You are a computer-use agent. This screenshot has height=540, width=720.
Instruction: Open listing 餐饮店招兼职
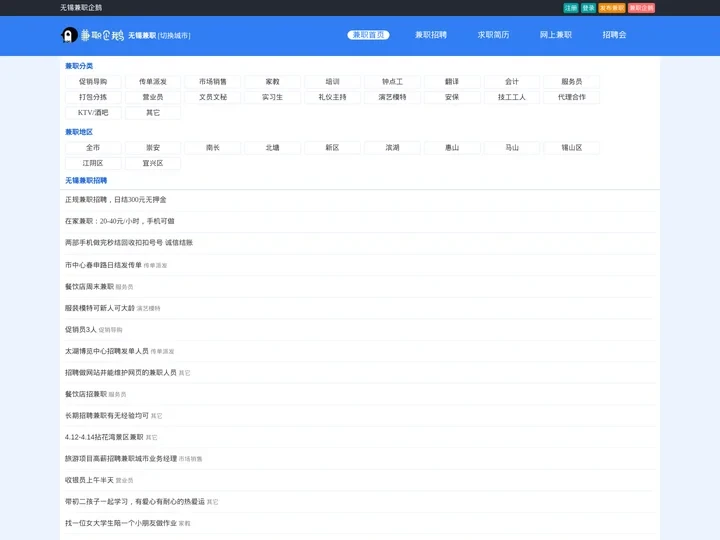point(86,394)
